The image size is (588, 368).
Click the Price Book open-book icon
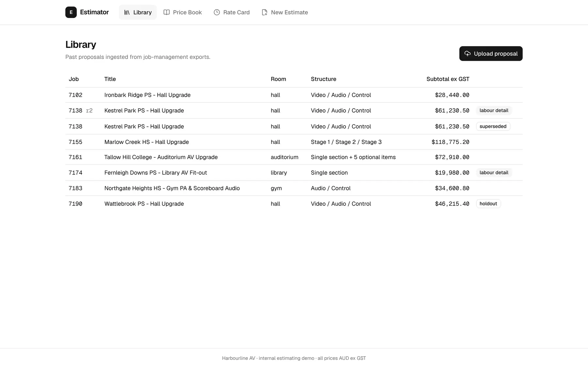click(x=167, y=12)
